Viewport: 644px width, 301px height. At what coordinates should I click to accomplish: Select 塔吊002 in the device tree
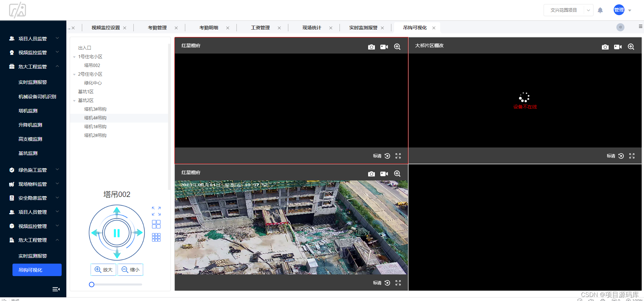point(92,65)
